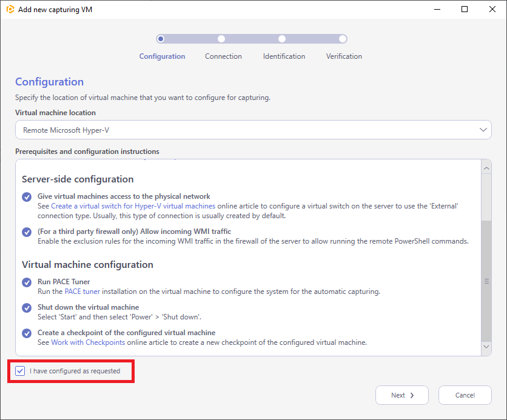Image resolution: width=507 pixels, height=420 pixels.
Task: Click the third progress step dot (Identification)
Action: pos(282,39)
